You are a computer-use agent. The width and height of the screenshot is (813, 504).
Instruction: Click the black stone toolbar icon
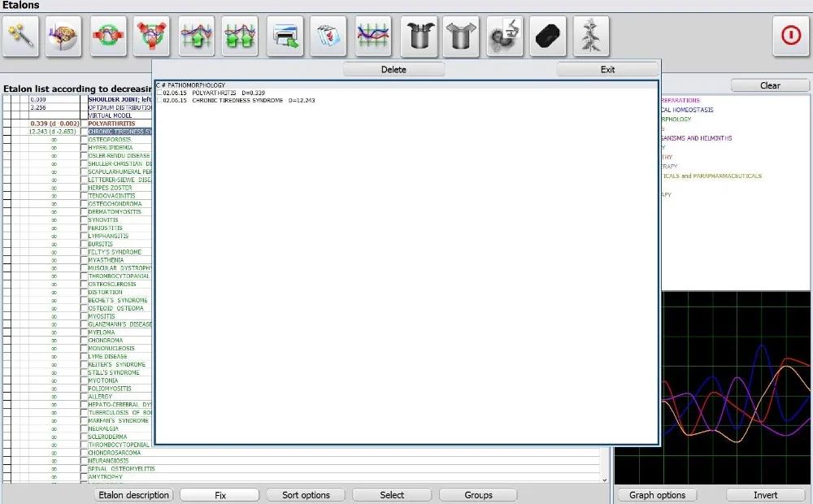(548, 36)
